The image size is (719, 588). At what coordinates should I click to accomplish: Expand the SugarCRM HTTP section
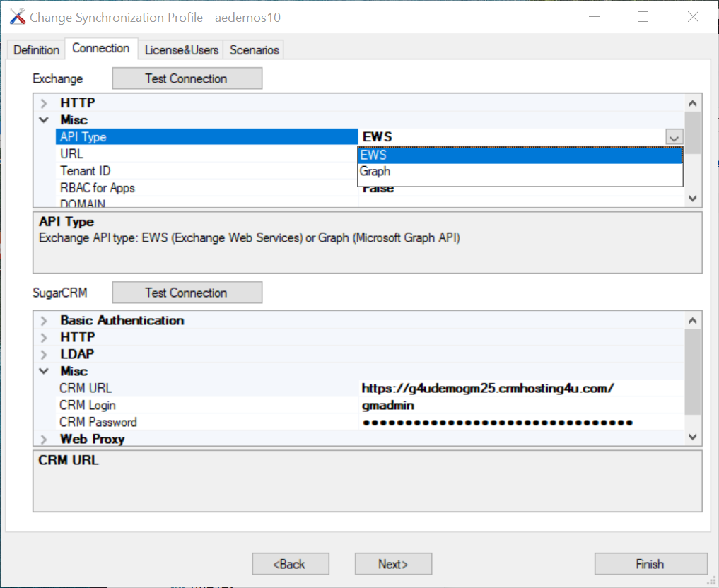tap(44, 337)
